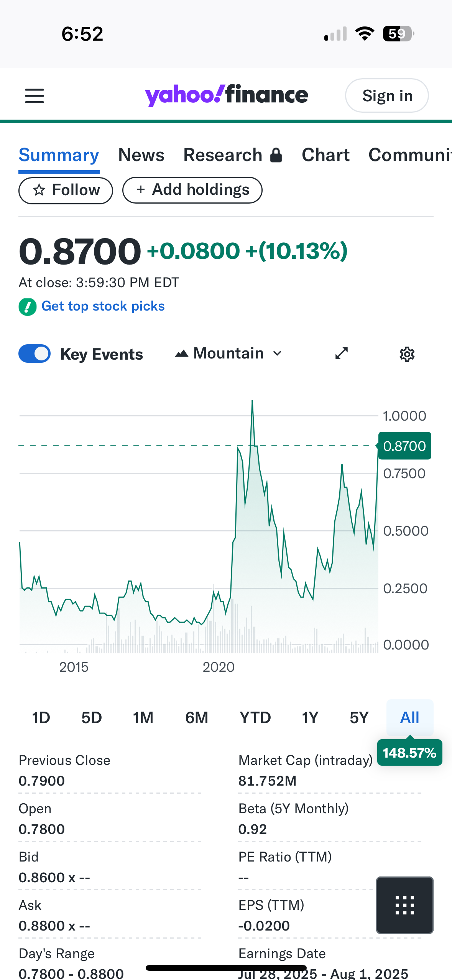The height and width of the screenshot is (980, 452).
Task: Select the 6M time range
Action: tap(197, 718)
